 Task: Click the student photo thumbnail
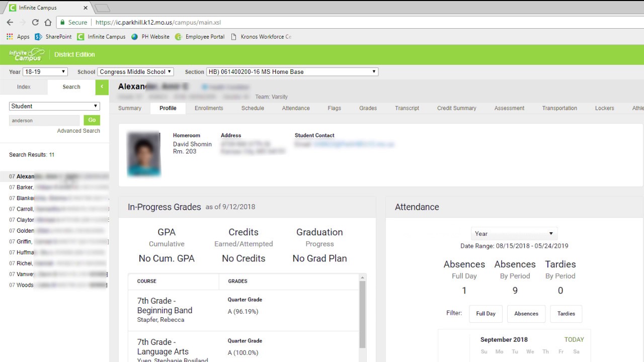click(x=144, y=154)
